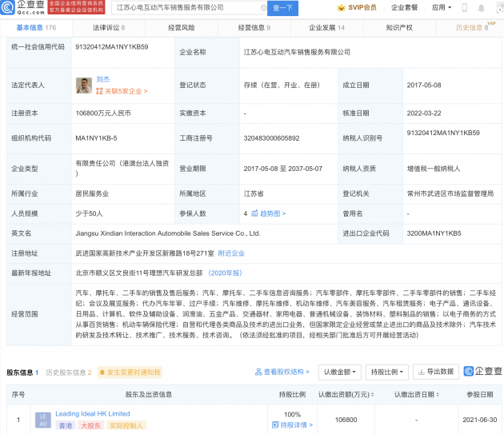
Task: Click shareholding date 2021-06-30 cell
Action: tap(480, 420)
